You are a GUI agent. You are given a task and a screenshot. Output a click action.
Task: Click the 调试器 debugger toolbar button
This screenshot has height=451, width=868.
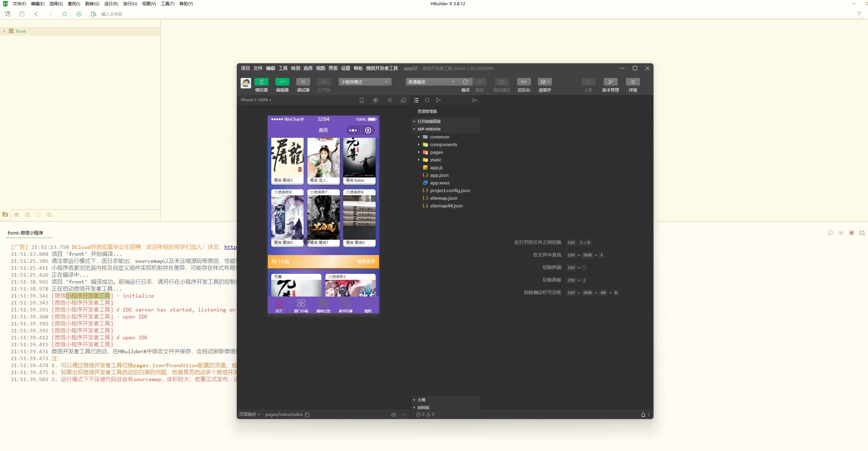tap(303, 82)
